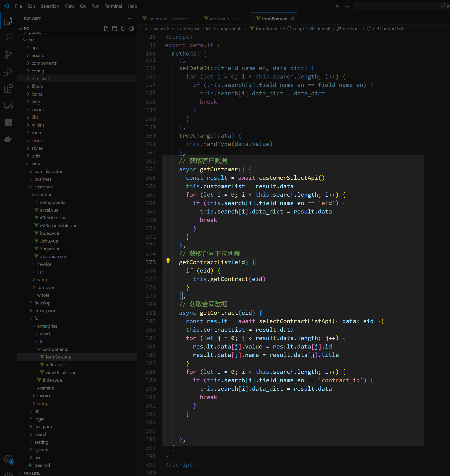Open the Selection menu
450x476 pixels.
(x=50, y=6)
